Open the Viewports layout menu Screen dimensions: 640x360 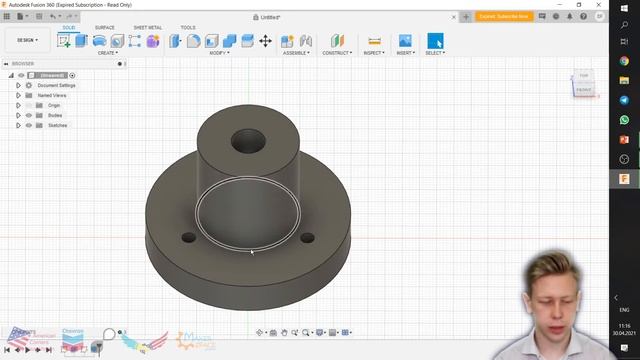pyautogui.click(x=347, y=333)
